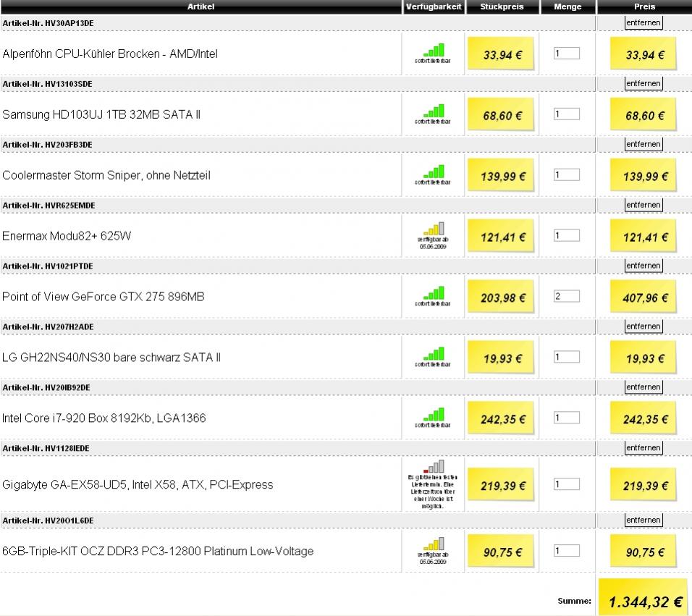Click the Summe: label
Image resolution: width=692 pixels, height=616 pixels.
coord(574,601)
